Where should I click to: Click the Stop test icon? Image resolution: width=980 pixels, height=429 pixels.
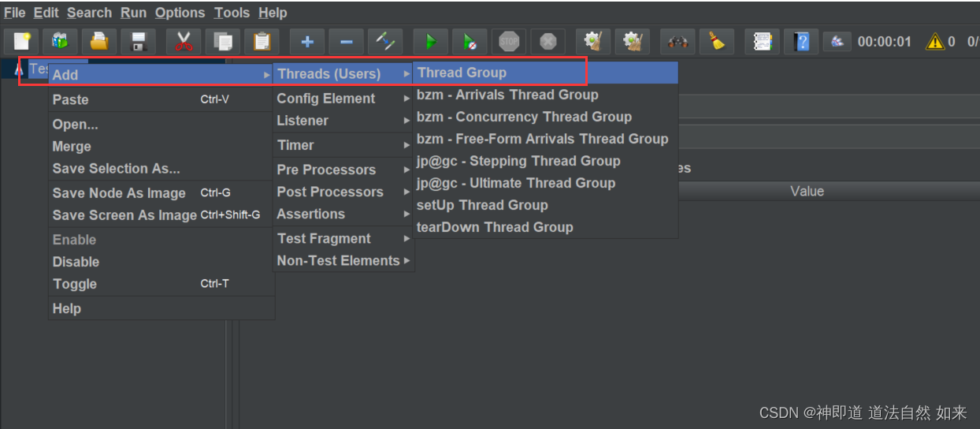[x=509, y=42]
